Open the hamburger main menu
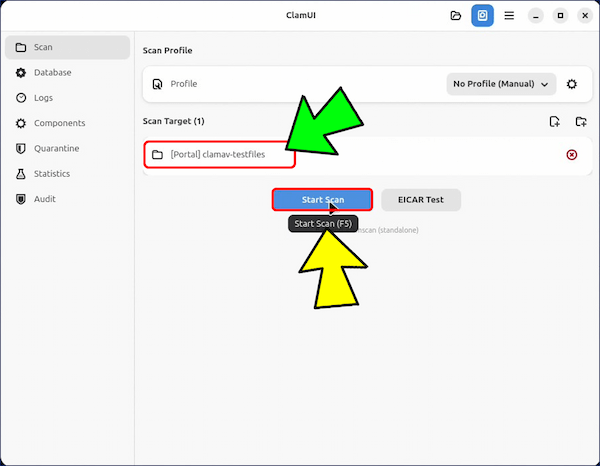 (x=509, y=16)
